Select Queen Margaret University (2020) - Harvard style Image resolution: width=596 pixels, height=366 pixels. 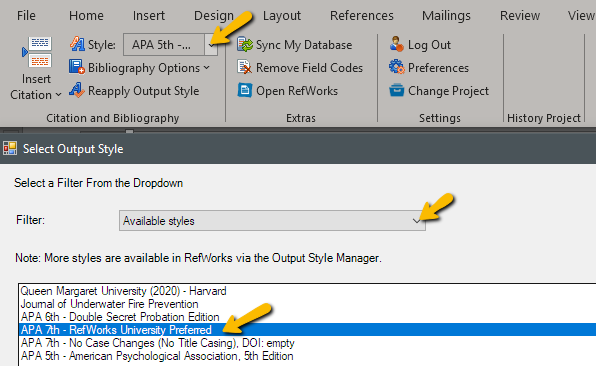123,291
